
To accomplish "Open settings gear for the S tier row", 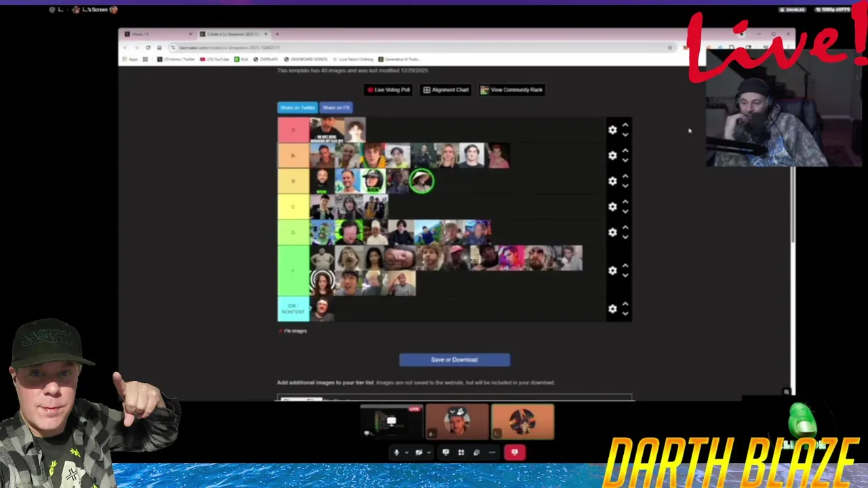I will click(612, 130).
